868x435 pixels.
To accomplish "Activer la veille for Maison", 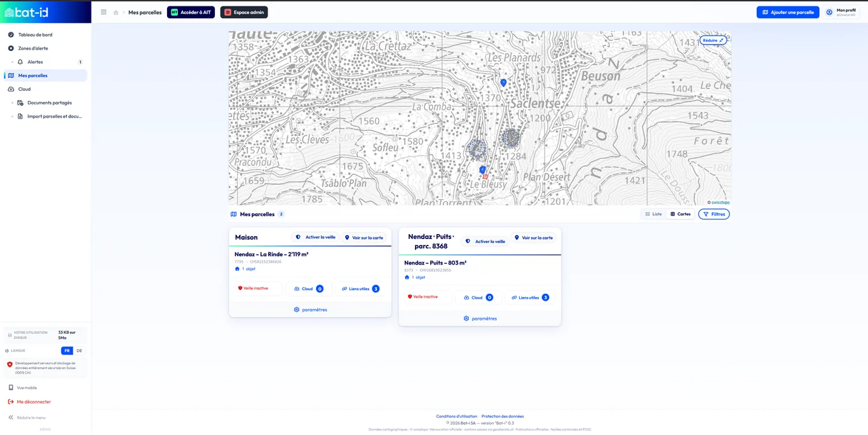I will (315, 237).
